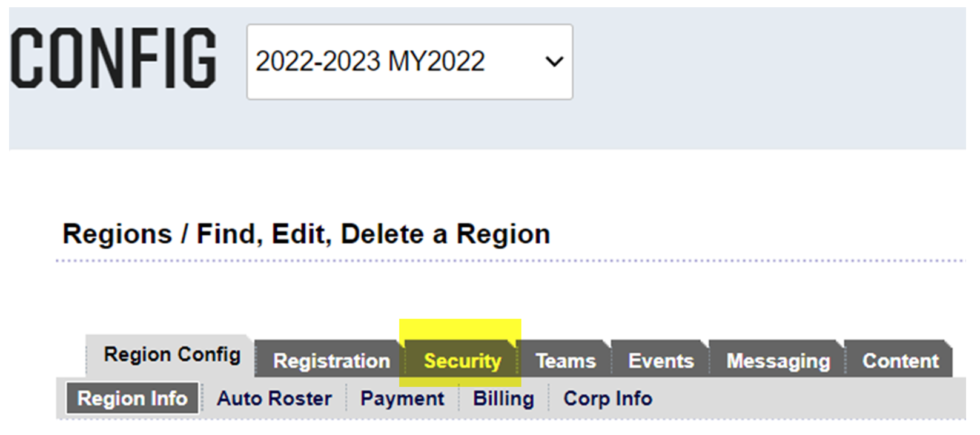The width and height of the screenshot is (980, 435).
Task: Click the CONFIG page heading
Action: (113, 59)
